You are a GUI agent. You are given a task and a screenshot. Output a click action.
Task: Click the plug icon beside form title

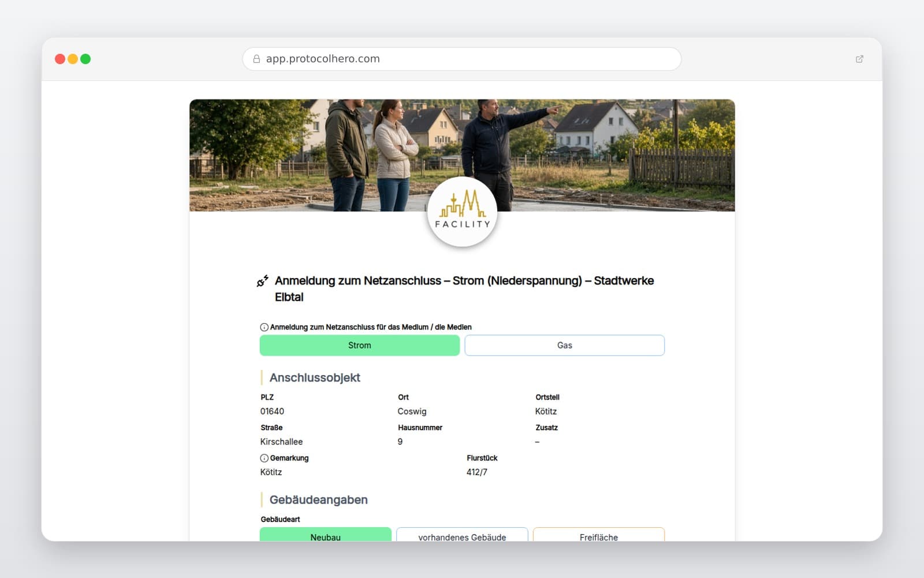click(263, 281)
